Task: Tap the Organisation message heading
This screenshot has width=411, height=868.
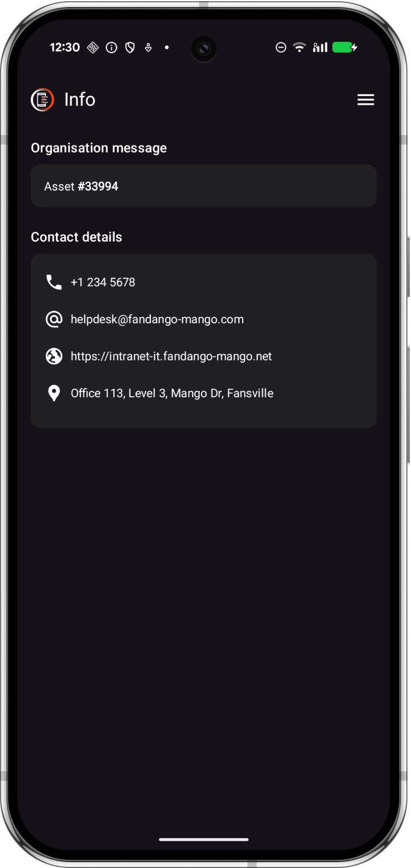Action: click(x=99, y=148)
